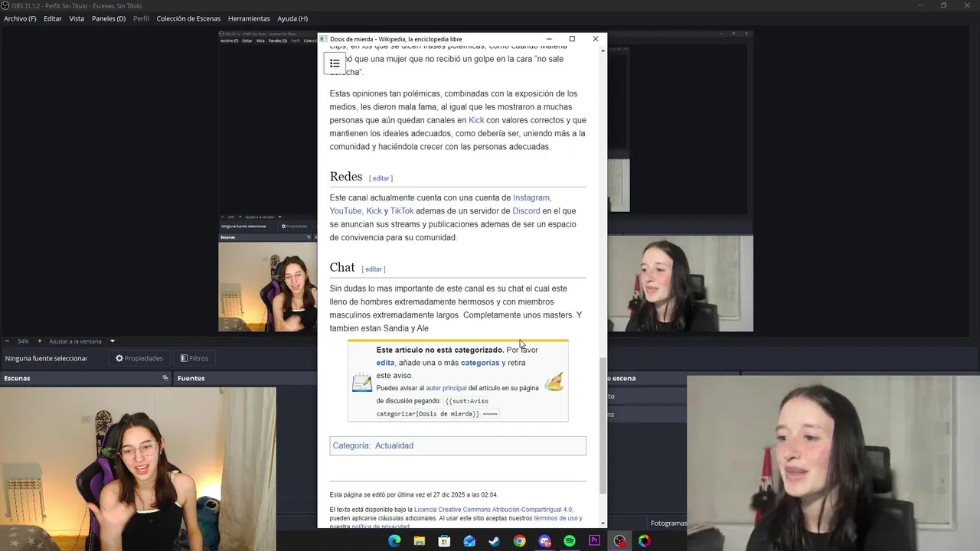Open the categorías link in the notice
The height and width of the screenshot is (551, 980).
click(x=480, y=363)
